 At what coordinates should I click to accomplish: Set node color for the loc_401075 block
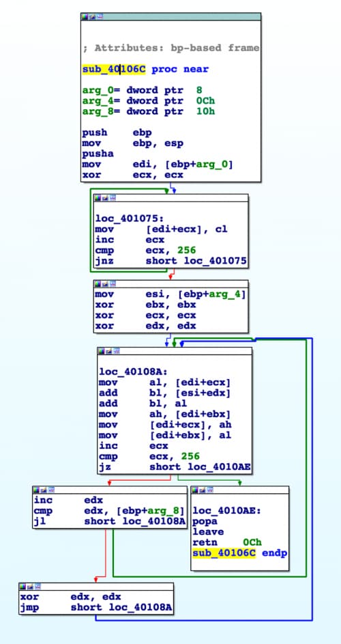pos(98,198)
